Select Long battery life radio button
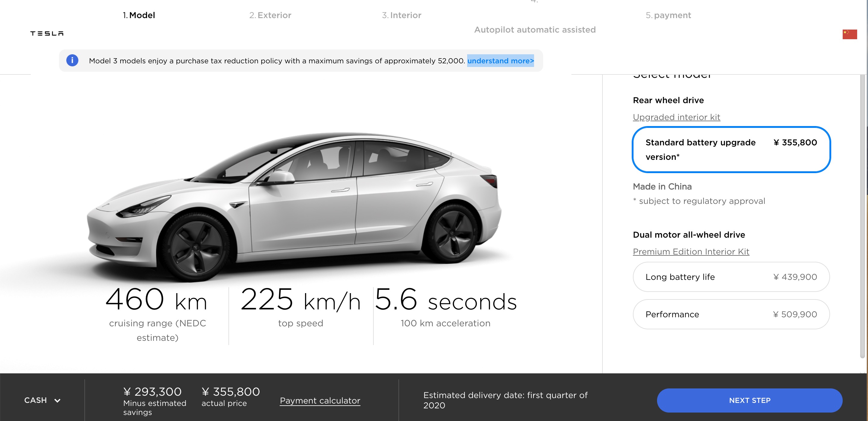 [x=731, y=277]
